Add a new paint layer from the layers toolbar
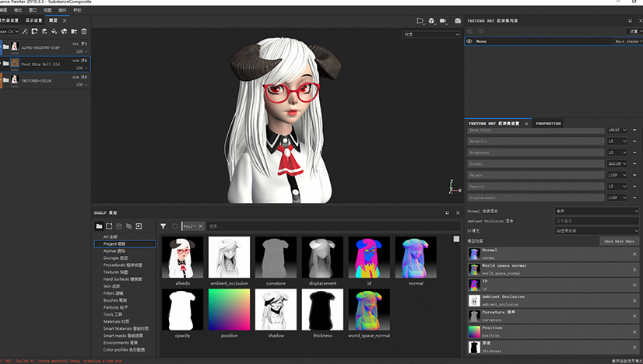The height and width of the screenshot is (364, 643). (x=44, y=31)
